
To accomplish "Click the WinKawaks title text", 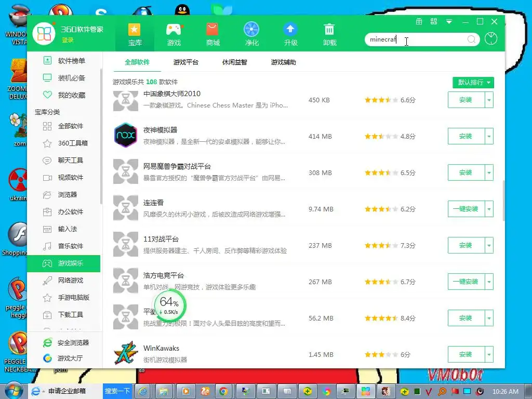I will [x=161, y=348].
